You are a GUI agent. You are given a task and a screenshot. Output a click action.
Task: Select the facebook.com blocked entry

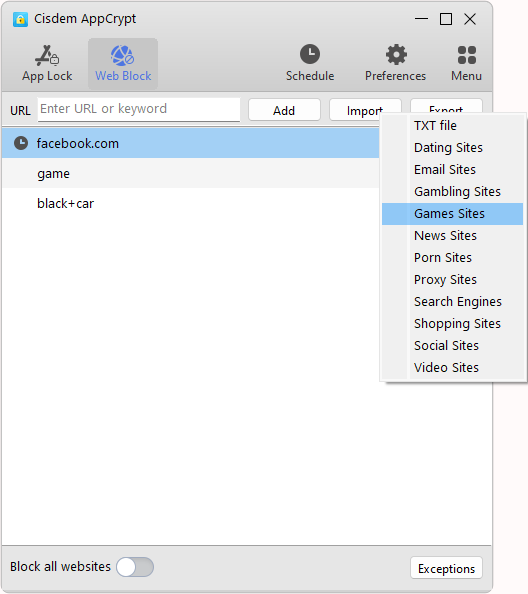(x=191, y=143)
